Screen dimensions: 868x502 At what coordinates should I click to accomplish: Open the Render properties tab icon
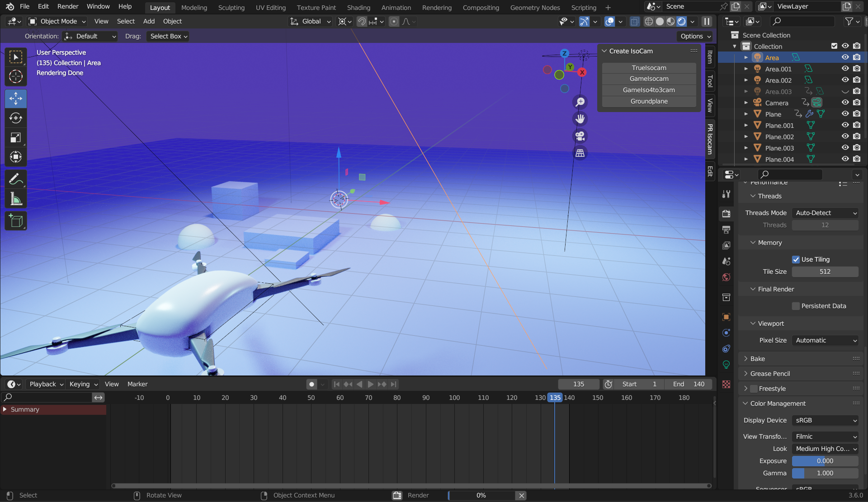point(726,214)
